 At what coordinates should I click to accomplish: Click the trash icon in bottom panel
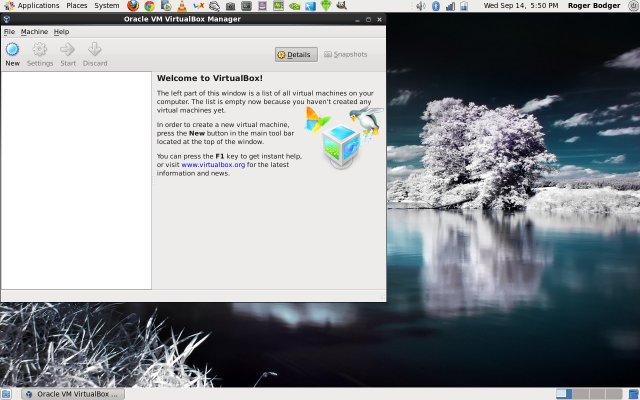pos(633,394)
